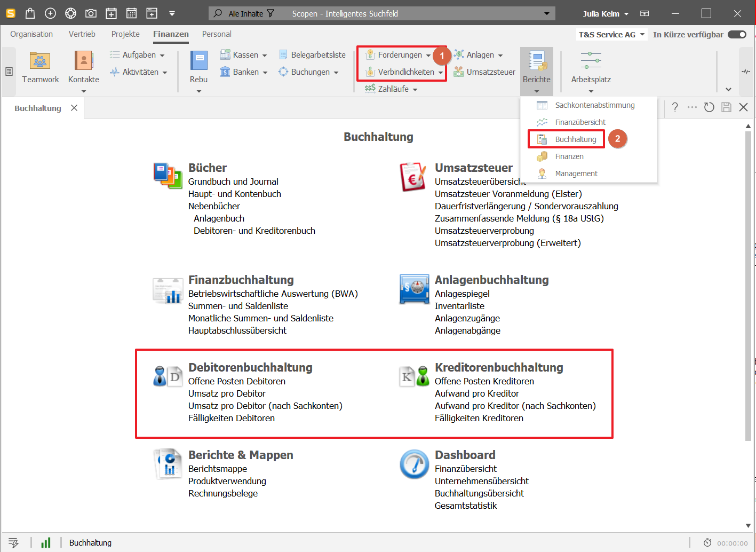756x552 pixels.
Task: Open the Kontakte address book icon
Action: pos(83,61)
